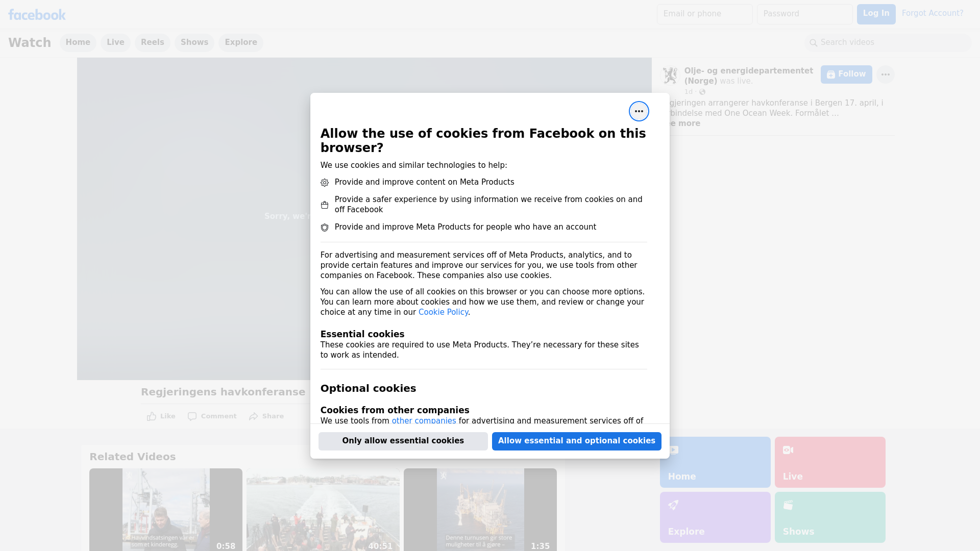Switch to the Explore tab in Watch bar
The width and height of the screenshot is (980, 551).
tap(241, 42)
